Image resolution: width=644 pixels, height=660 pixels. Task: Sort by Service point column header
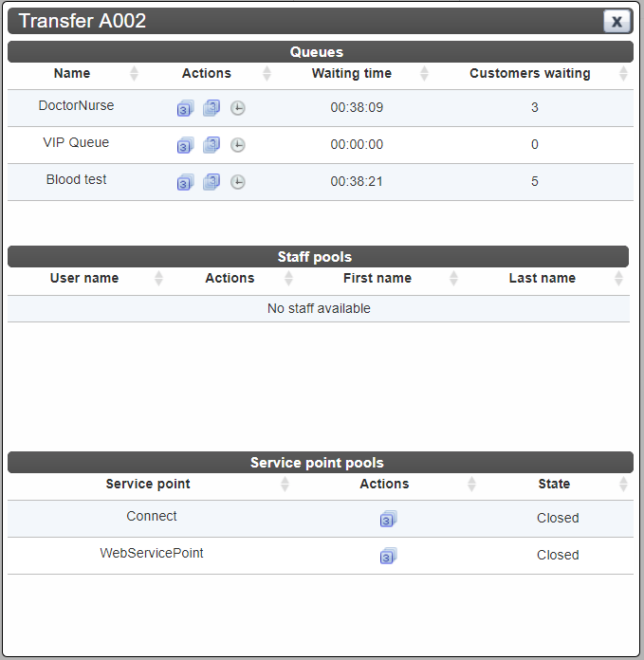[x=148, y=484]
